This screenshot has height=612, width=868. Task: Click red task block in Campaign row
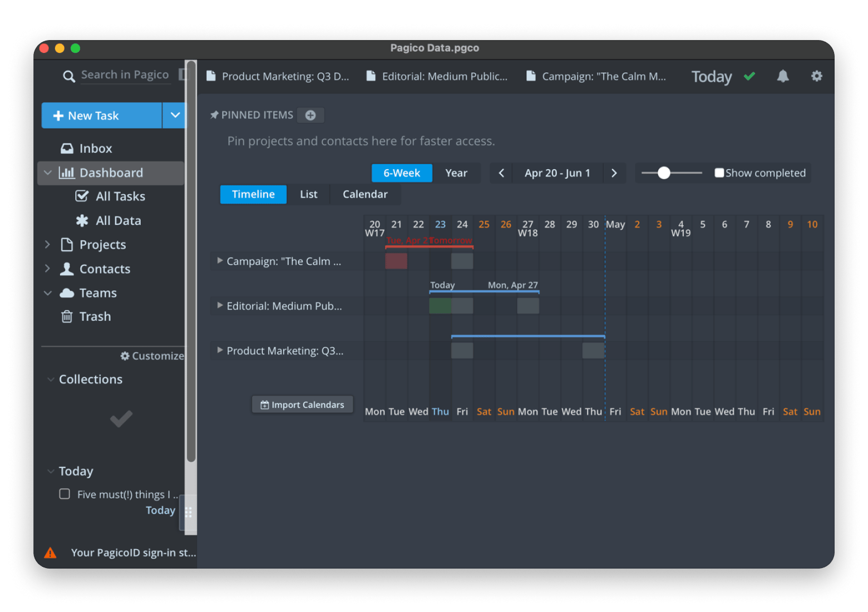[x=396, y=261]
